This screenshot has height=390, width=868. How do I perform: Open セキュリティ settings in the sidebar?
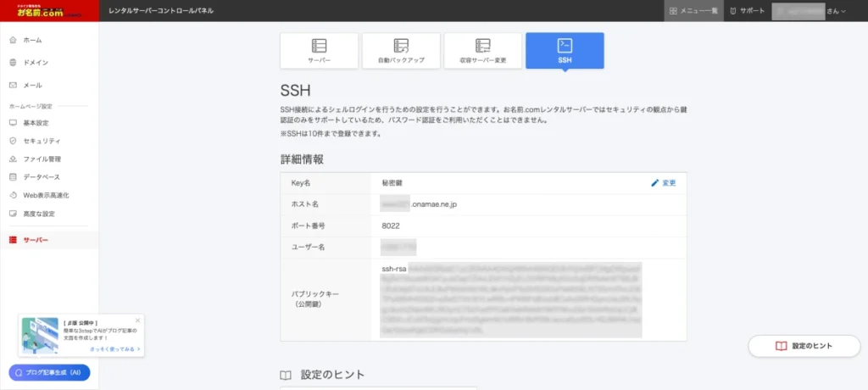pos(41,141)
